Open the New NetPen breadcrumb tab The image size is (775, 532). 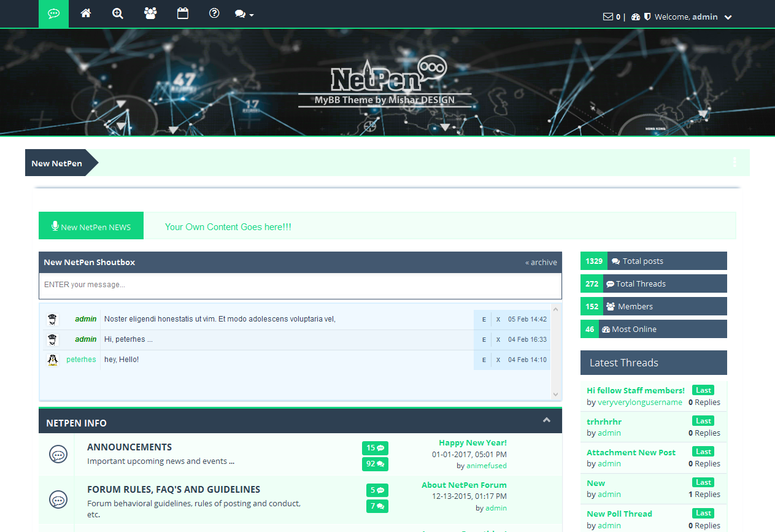point(57,163)
